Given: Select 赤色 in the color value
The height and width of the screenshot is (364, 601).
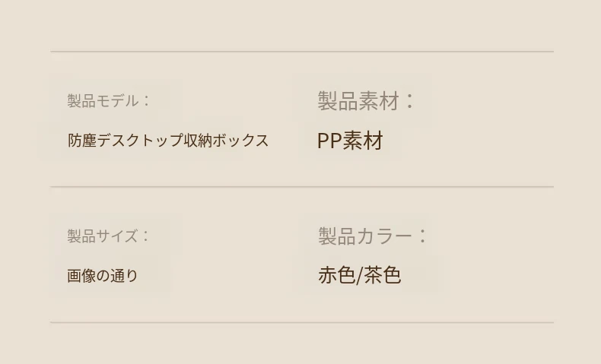Looking at the screenshot, I should click(336, 275).
